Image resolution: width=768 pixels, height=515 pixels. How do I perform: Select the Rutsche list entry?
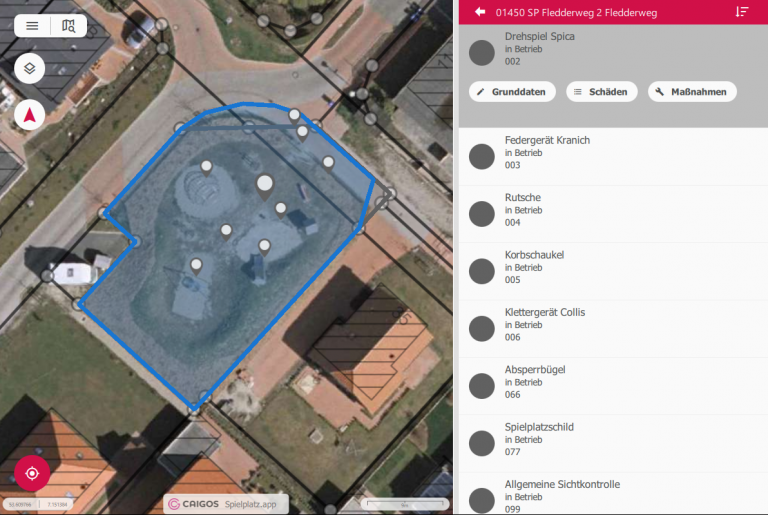pyautogui.click(x=613, y=214)
